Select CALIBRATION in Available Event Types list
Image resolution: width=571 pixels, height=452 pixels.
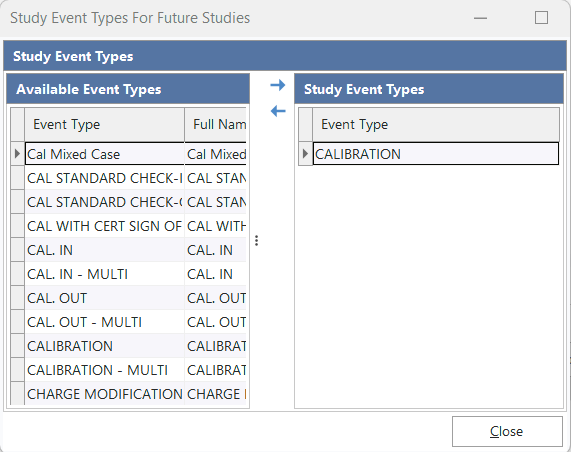[105, 346]
